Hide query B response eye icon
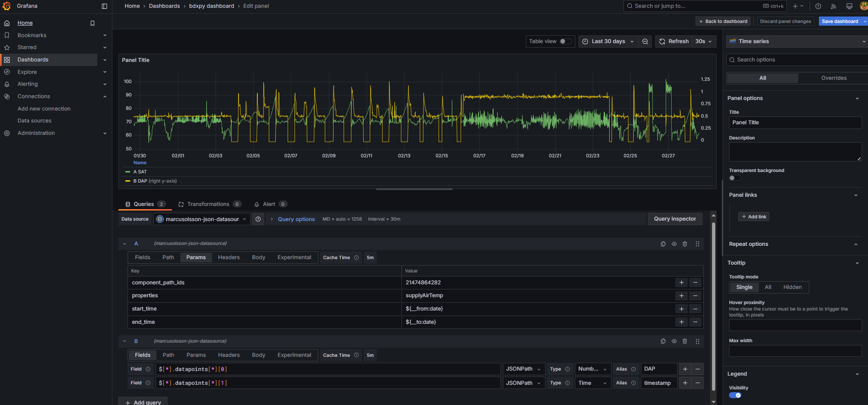The image size is (868, 405). click(674, 341)
